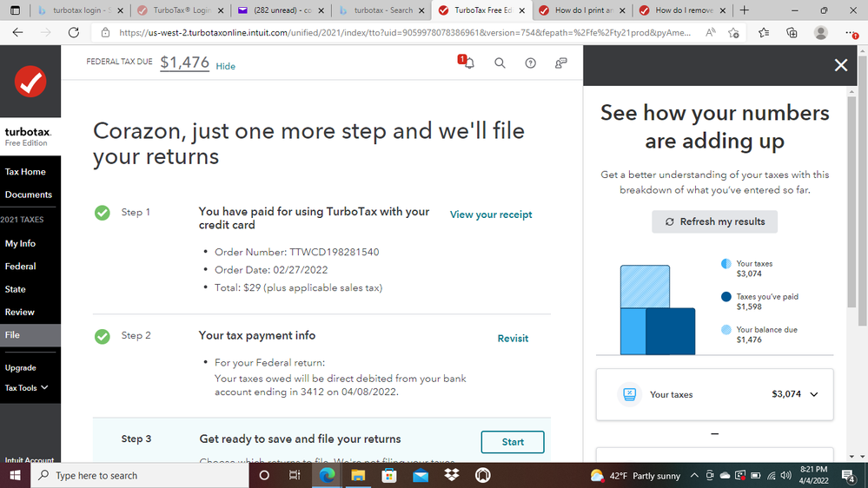Open Cortana circle on taskbar
Image resolution: width=868 pixels, height=488 pixels.
pyautogui.click(x=264, y=475)
